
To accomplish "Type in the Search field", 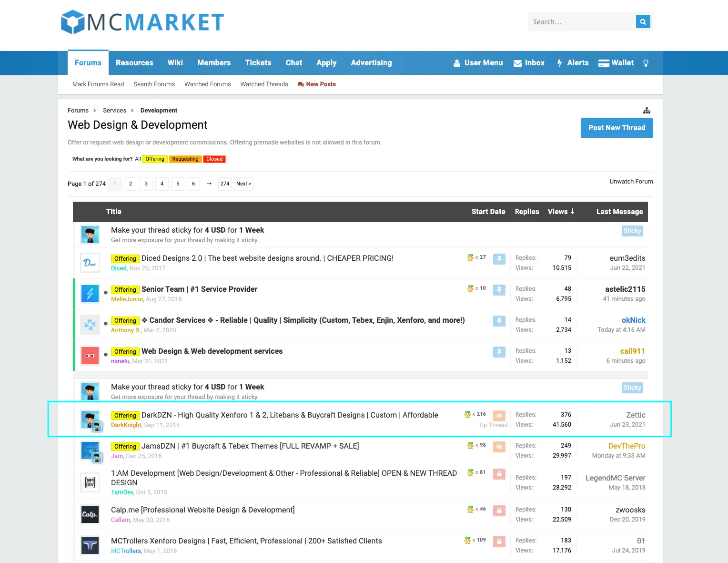I will [581, 22].
